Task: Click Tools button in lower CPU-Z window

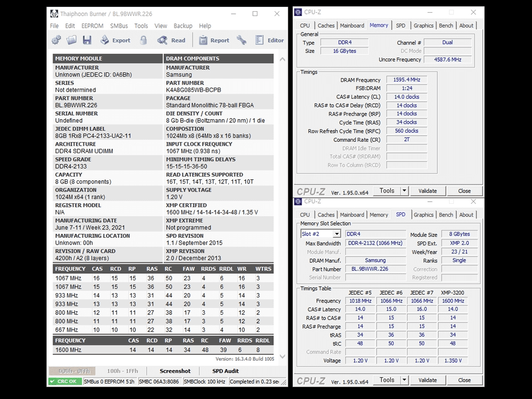Action: tap(387, 380)
